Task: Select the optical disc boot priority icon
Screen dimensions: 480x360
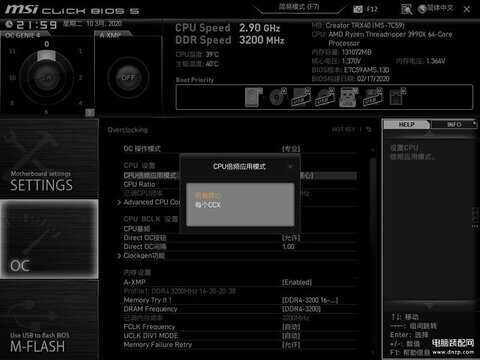Action: coord(277,97)
